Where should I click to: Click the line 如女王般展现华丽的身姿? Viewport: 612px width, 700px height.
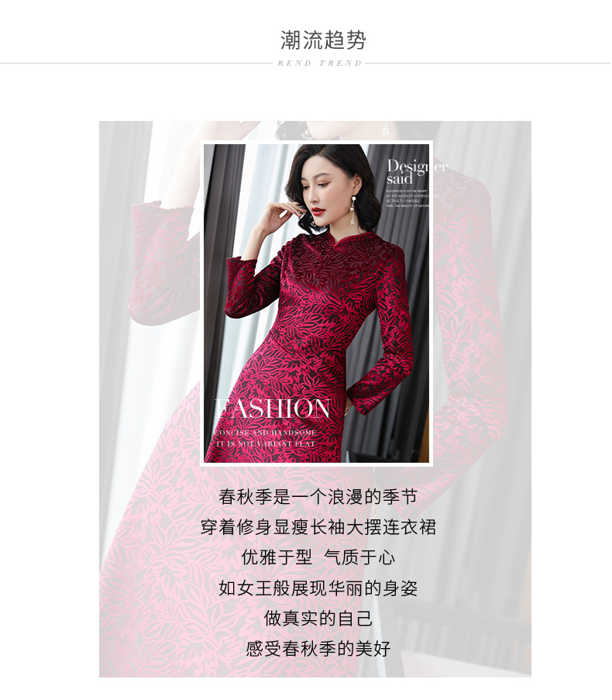318,588
